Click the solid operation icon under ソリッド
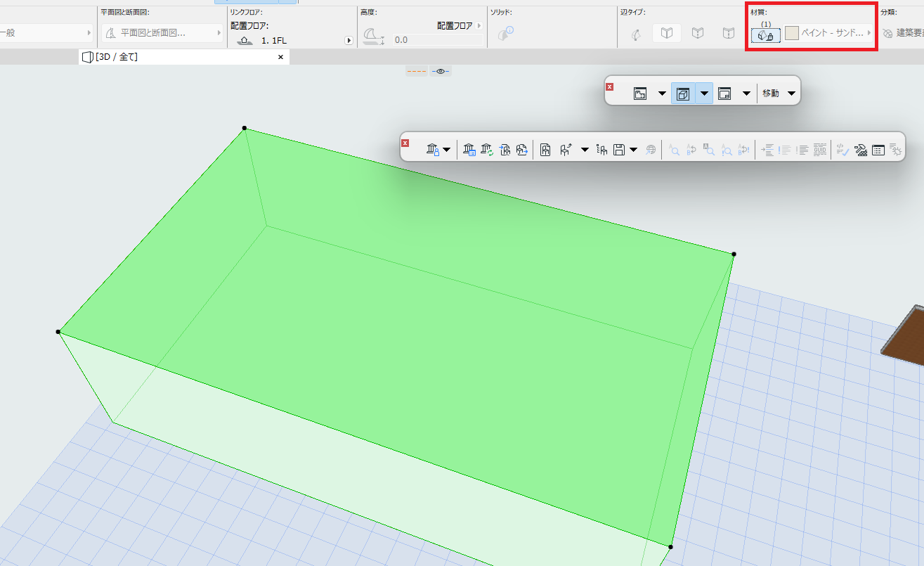This screenshot has height=566, width=924. click(505, 33)
